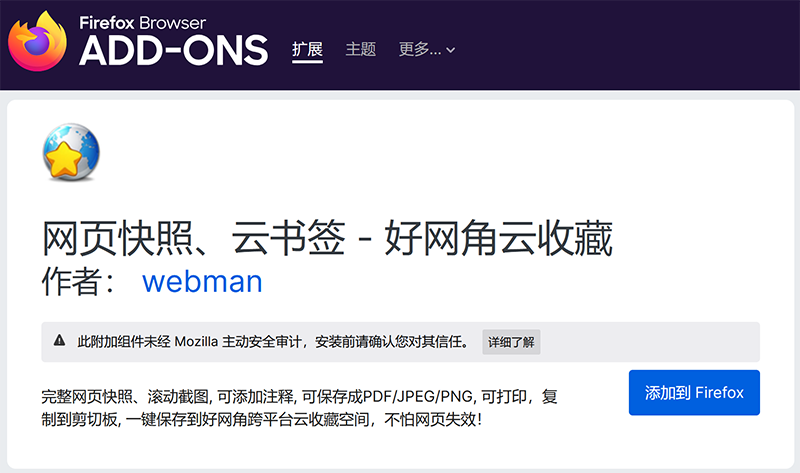800x473 pixels.
Task: Open the webman author link
Action: 202,281
